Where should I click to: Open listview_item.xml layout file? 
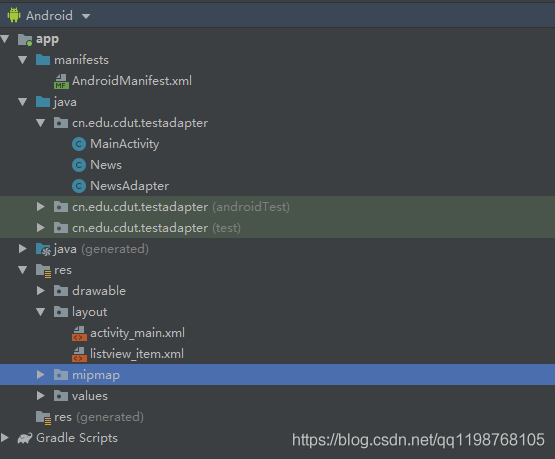click(137, 354)
